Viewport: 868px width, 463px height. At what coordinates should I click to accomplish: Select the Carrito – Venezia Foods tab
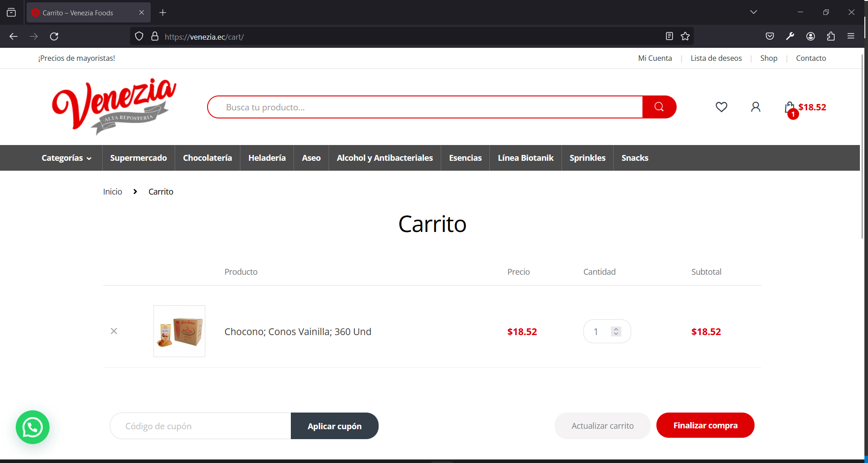point(89,13)
